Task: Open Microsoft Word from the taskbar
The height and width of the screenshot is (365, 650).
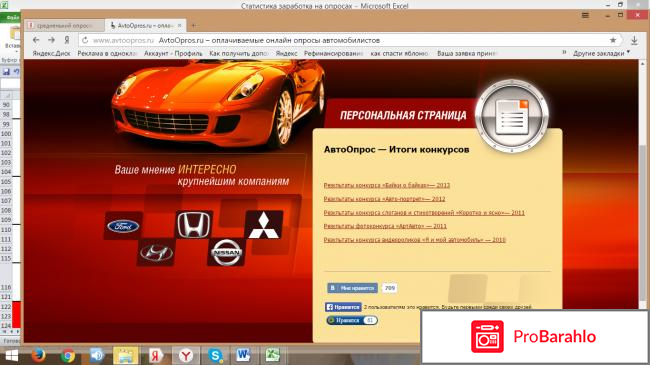Action: (243, 355)
